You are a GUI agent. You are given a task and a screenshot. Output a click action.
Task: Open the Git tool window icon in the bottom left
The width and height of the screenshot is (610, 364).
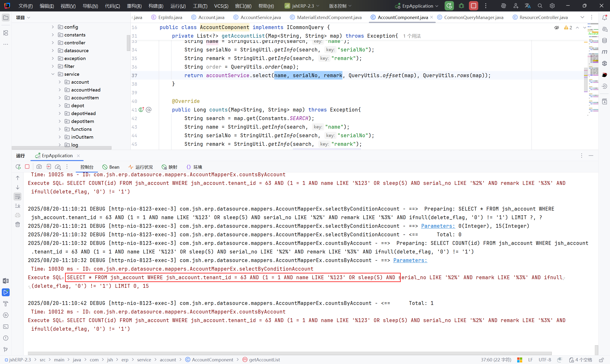point(6,349)
